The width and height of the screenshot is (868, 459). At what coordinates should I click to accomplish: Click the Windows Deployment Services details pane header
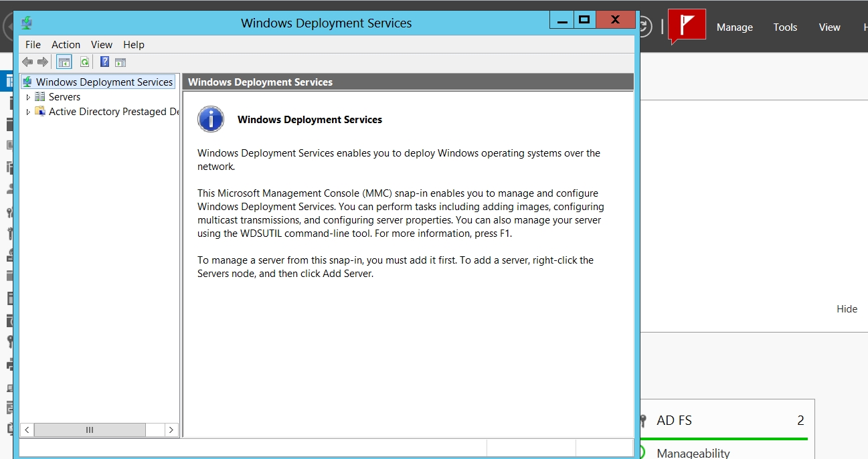tap(408, 82)
